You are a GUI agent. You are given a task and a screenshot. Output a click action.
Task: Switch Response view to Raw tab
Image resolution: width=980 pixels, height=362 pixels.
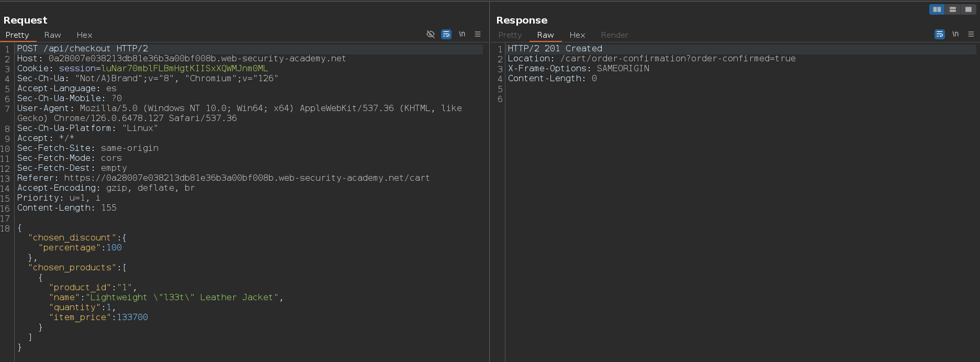coord(545,35)
